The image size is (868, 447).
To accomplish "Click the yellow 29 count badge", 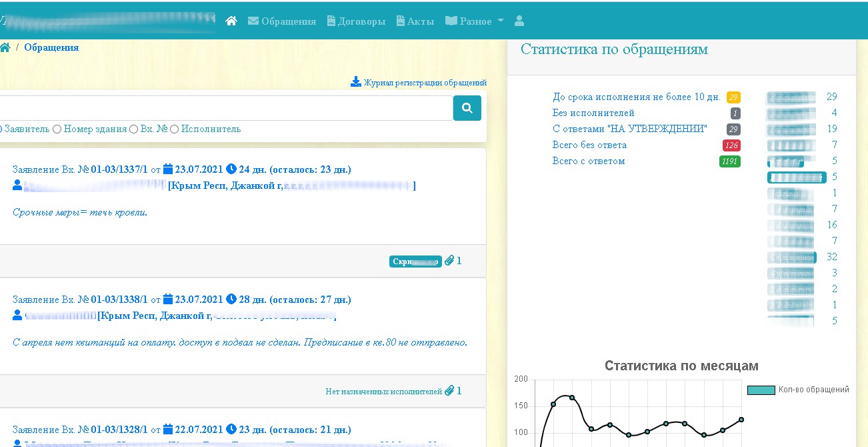I will [733, 97].
